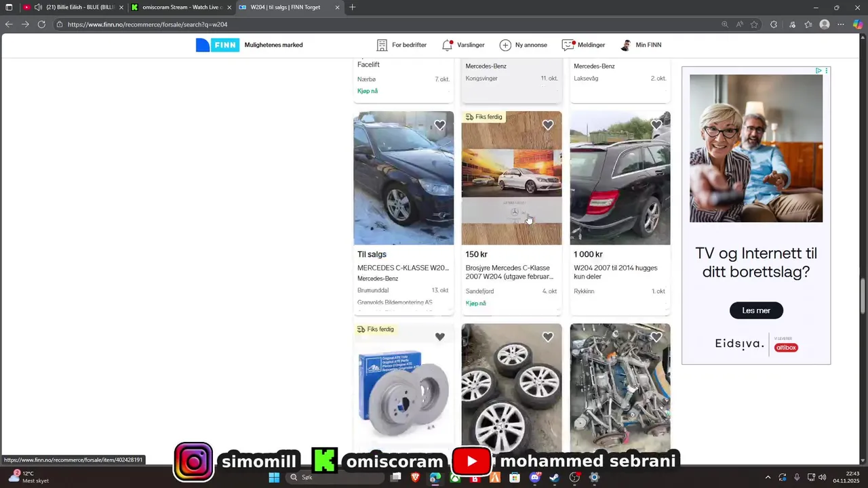View site information lock icon
This screenshot has width=868, height=488.
pos(60,24)
